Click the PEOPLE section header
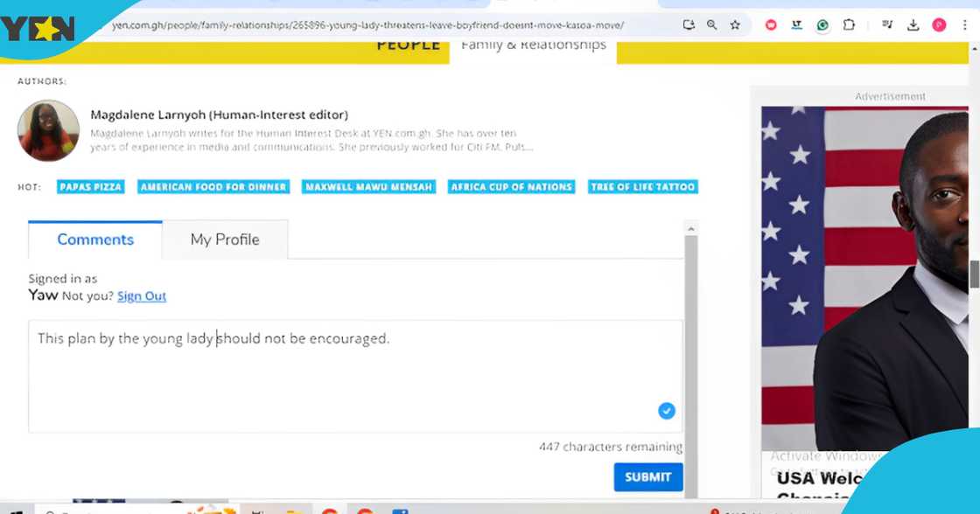This screenshot has height=514, width=980. (408, 45)
